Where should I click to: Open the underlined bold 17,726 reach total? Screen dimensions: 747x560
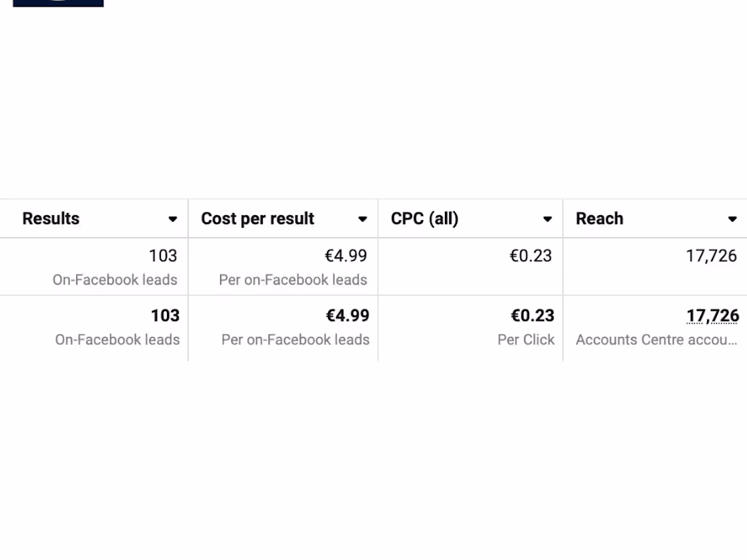[712, 316]
